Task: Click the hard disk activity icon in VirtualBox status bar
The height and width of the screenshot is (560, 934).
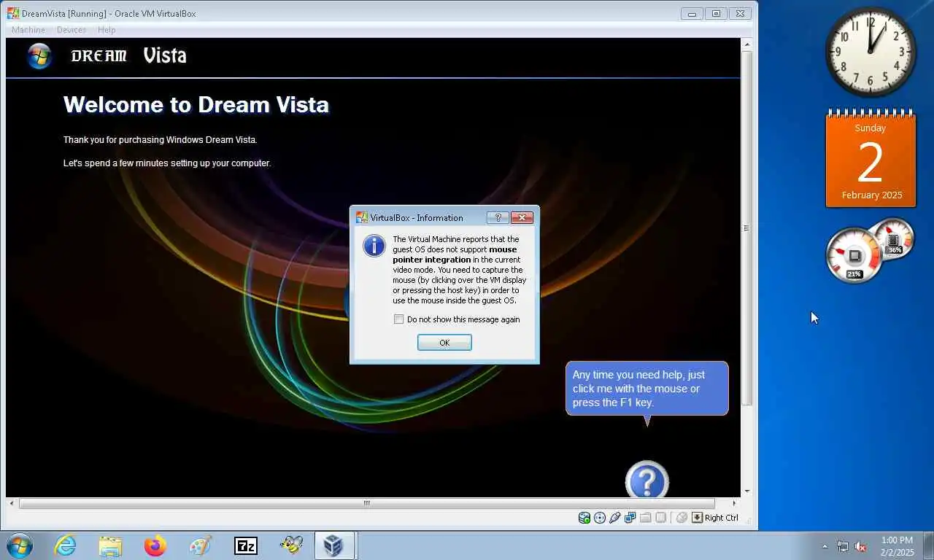Action: point(584,518)
